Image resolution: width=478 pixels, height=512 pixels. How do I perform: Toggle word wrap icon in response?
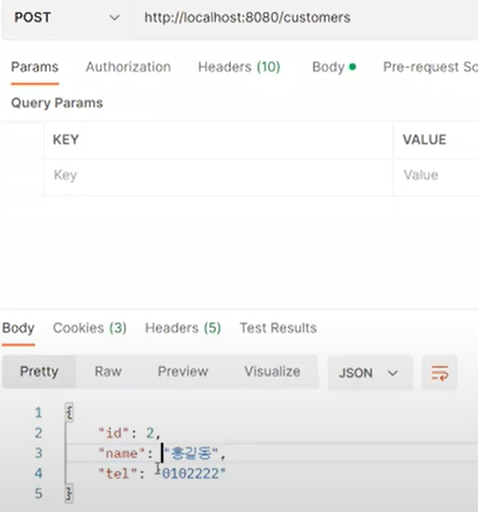440,372
